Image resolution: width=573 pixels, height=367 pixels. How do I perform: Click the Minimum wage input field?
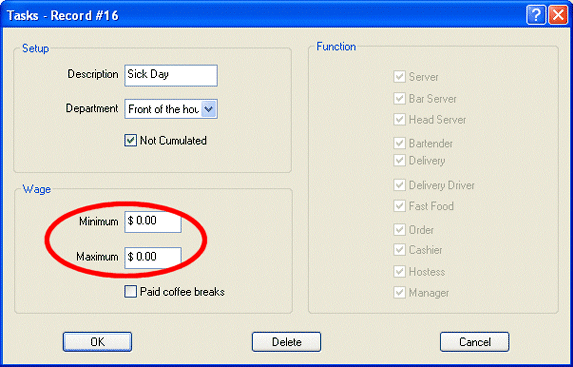(153, 222)
